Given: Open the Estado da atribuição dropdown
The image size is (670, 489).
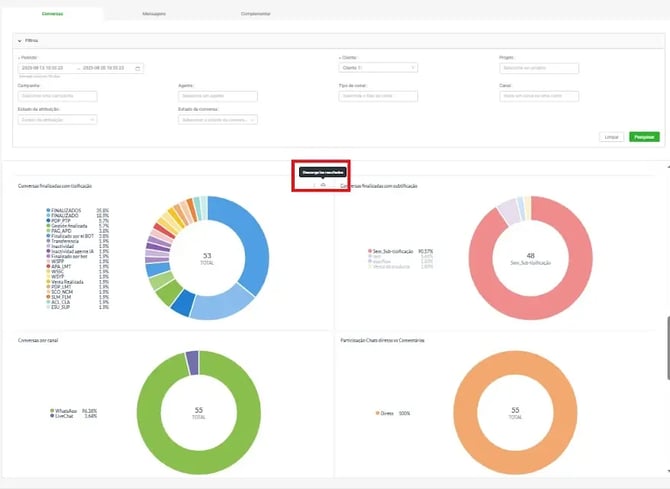Looking at the screenshot, I should point(57,120).
